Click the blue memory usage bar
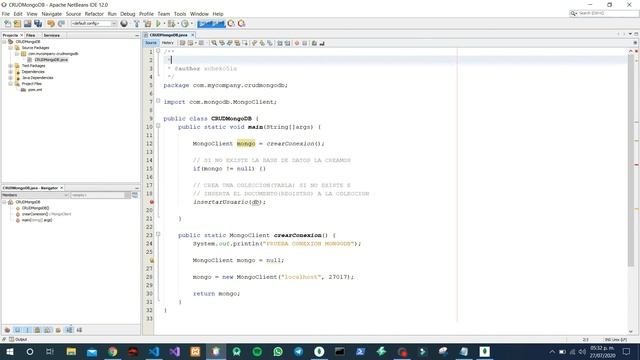Viewport: 640px width, 360px height. click(211, 24)
